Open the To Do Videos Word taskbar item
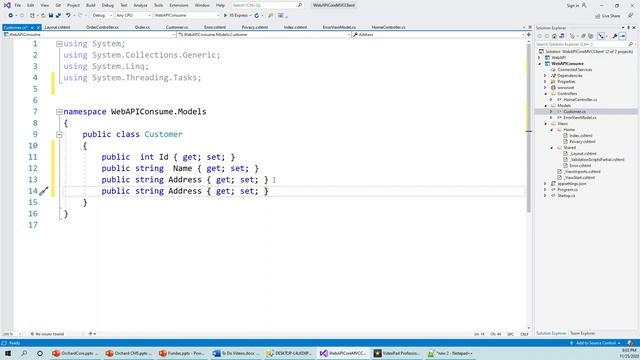This screenshot has width=640, height=360. [236, 353]
